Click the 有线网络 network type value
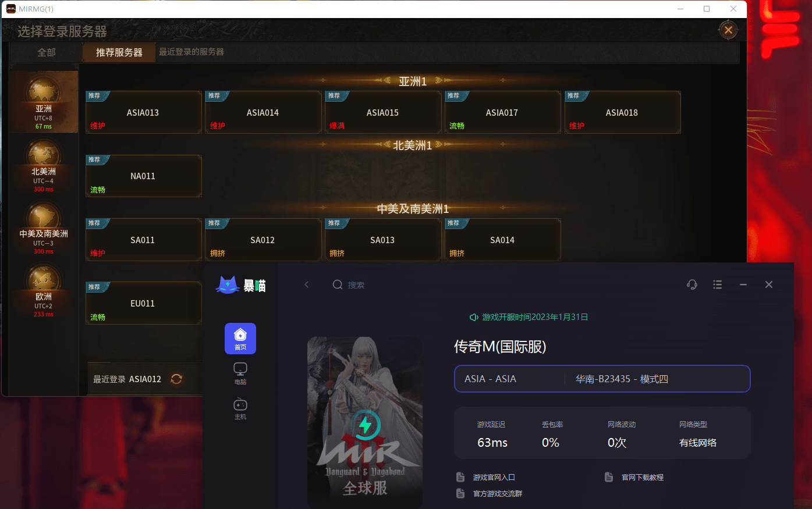 [698, 443]
